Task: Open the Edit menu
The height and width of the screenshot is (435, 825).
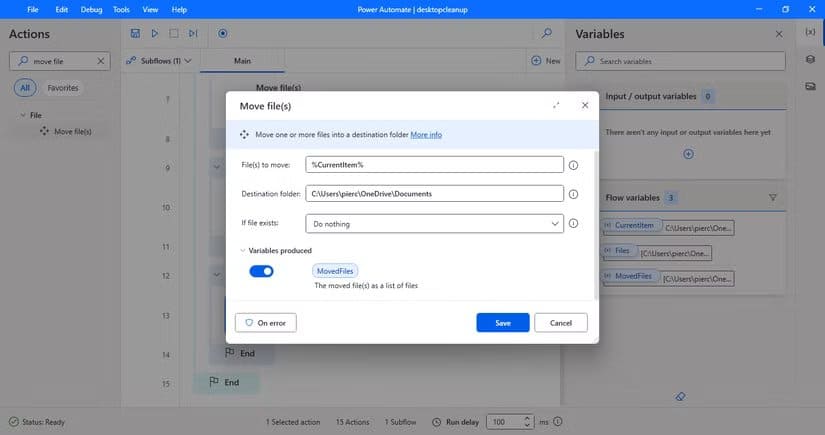Action: (x=62, y=9)
